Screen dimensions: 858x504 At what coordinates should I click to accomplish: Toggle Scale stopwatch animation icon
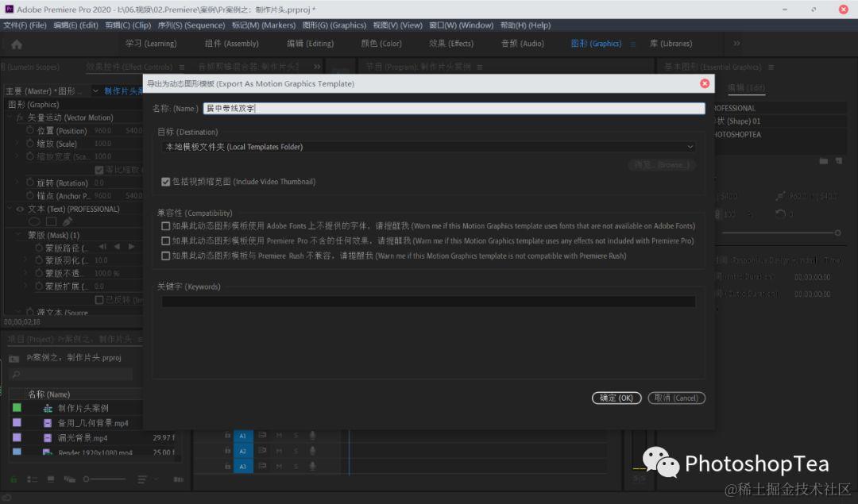pyautogui.click(x=30, y=143)
